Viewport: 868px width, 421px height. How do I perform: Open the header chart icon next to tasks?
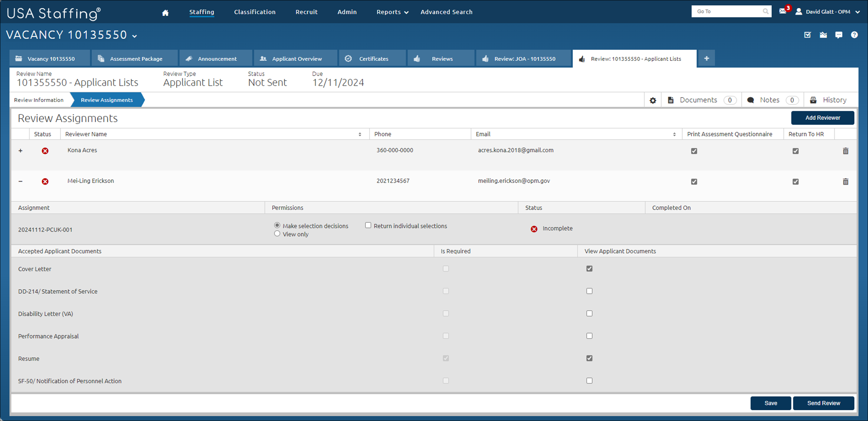pos(823,35)
